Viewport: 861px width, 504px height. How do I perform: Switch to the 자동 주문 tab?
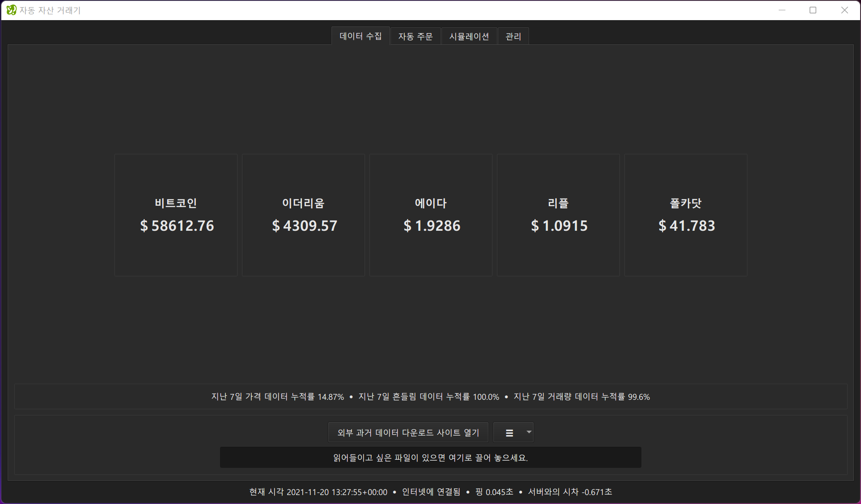(416, 36)
